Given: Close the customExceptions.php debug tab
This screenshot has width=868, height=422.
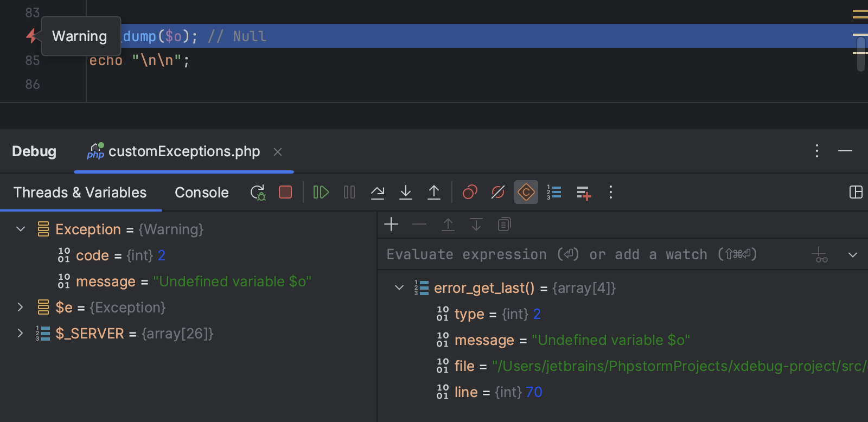Looking at the screenshot, I should (x=278, y=152).
